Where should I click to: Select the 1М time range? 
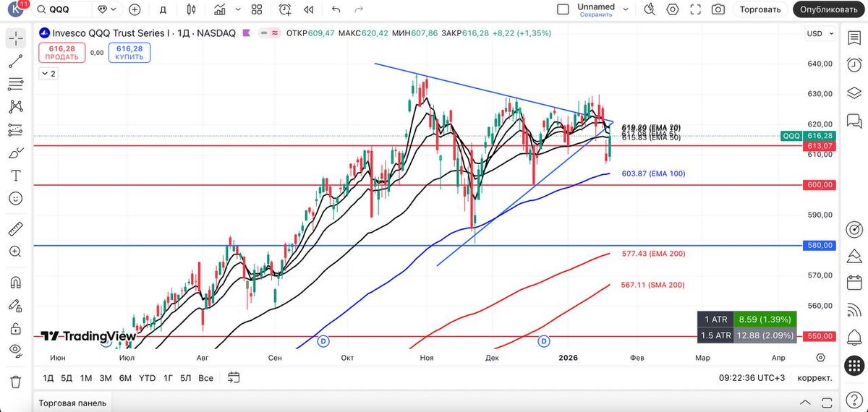tap(86, 378)
